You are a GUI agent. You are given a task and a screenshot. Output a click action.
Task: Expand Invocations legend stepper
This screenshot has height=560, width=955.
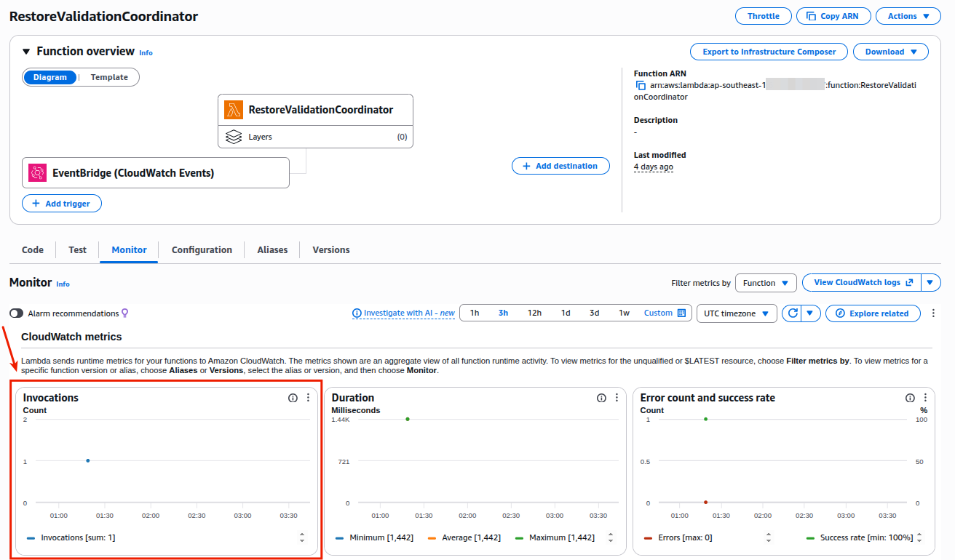coord(302,537)
